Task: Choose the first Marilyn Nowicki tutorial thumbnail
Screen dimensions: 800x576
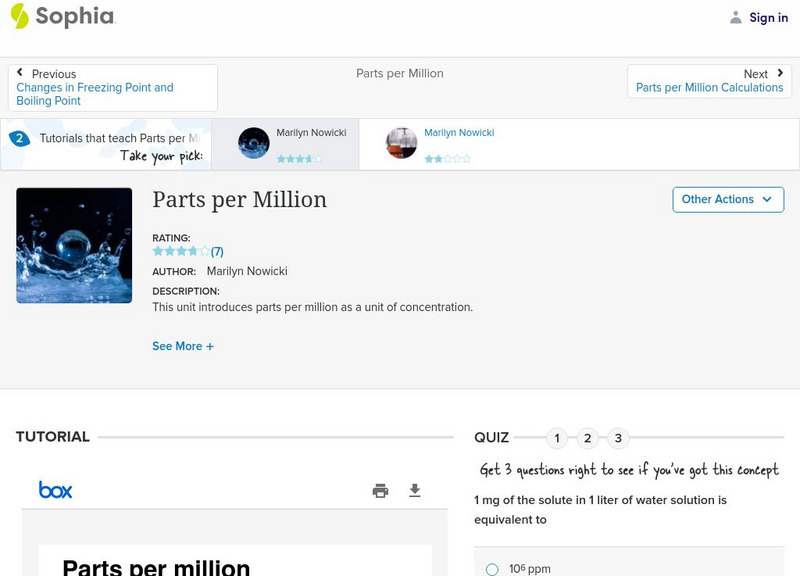Action: (x=253, y=142)
